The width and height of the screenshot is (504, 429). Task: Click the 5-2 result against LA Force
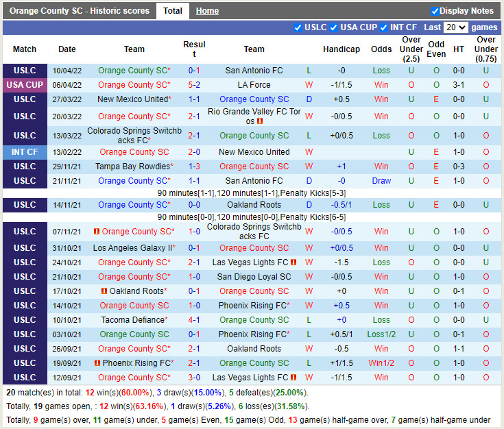click(x=194, y=85)
